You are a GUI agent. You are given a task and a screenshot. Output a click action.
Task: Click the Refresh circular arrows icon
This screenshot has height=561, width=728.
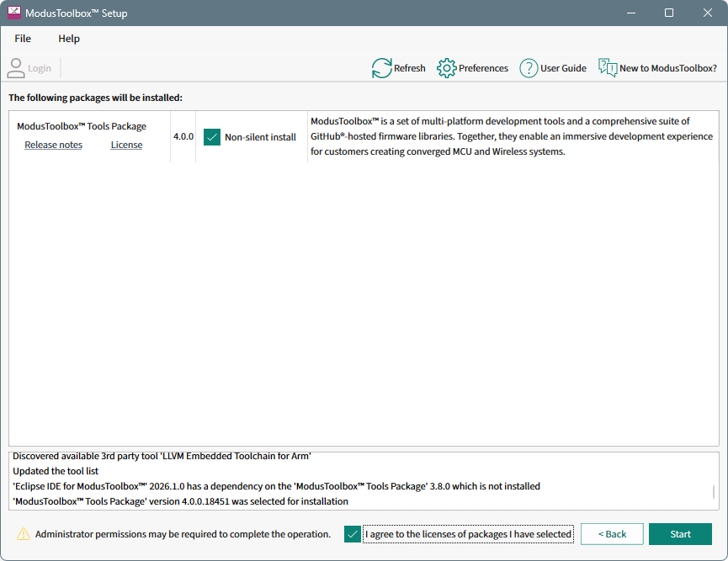tap(381, 68)
